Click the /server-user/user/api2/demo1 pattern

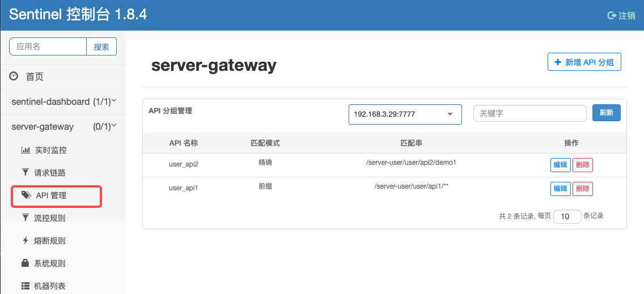click(x=411, y=163)
